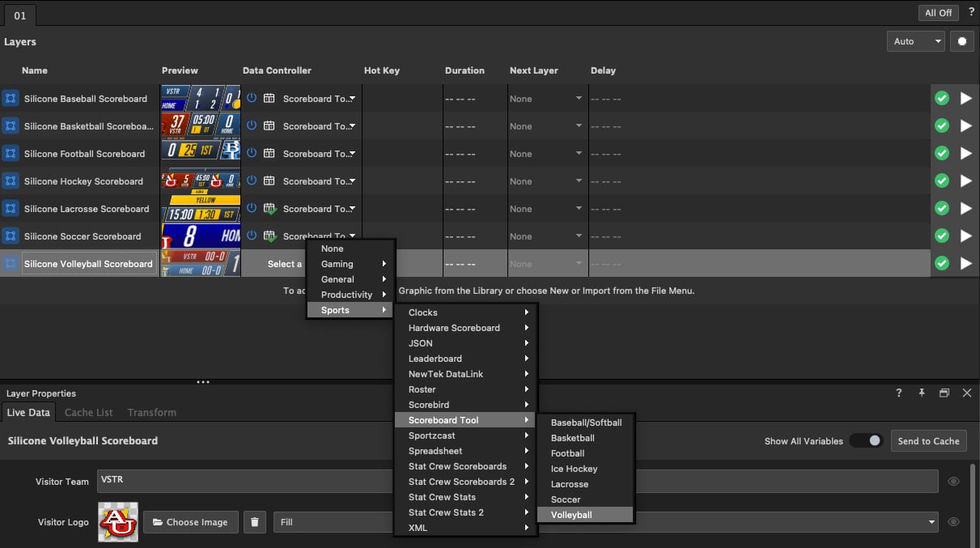Click the Visitor Logo image thumbnail
This screenshot has width=980, height=548.
(x=118, y=522)
